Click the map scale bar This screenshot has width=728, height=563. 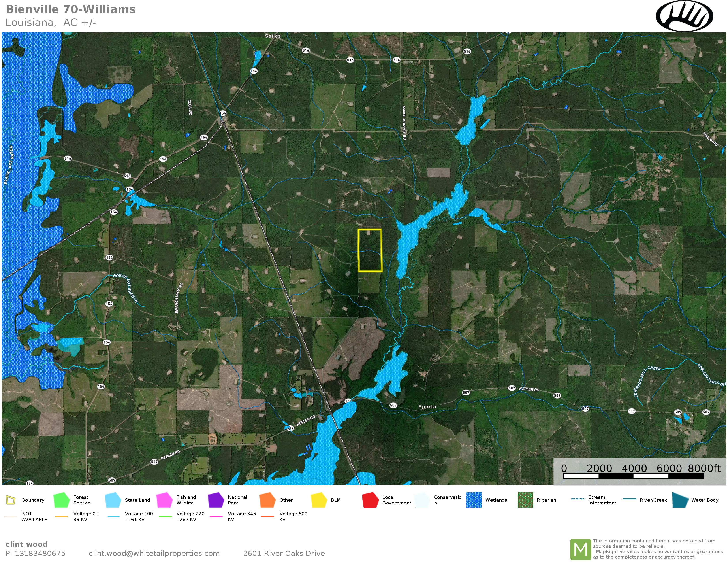coord(633,476)
